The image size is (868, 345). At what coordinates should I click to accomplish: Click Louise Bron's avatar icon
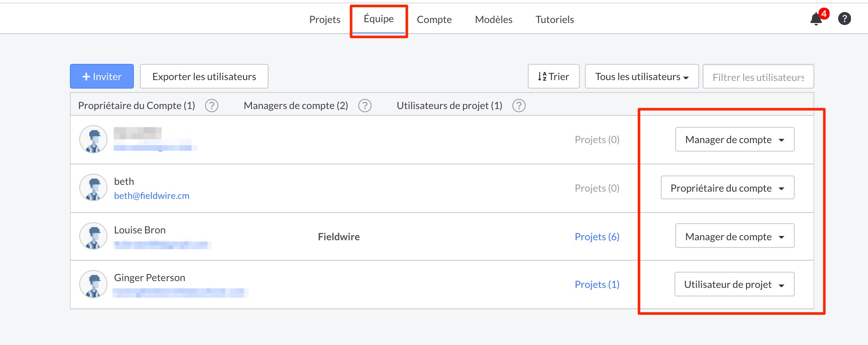[93, 236]
